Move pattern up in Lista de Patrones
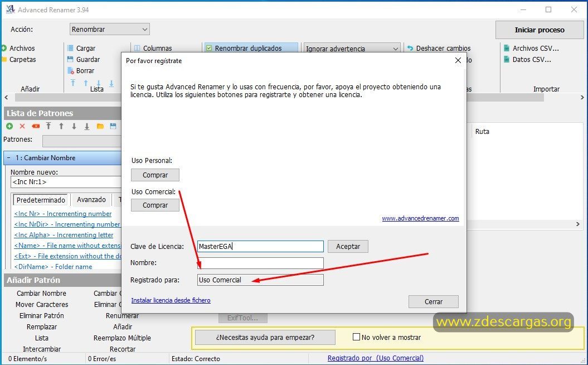This screenshot has width=588, height=365. (61, 126)
